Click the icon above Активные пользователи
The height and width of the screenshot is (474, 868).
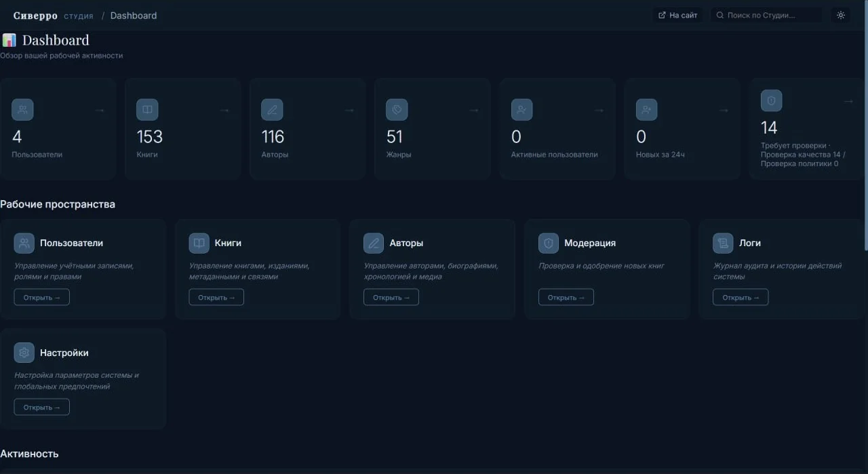pos(521,110)
